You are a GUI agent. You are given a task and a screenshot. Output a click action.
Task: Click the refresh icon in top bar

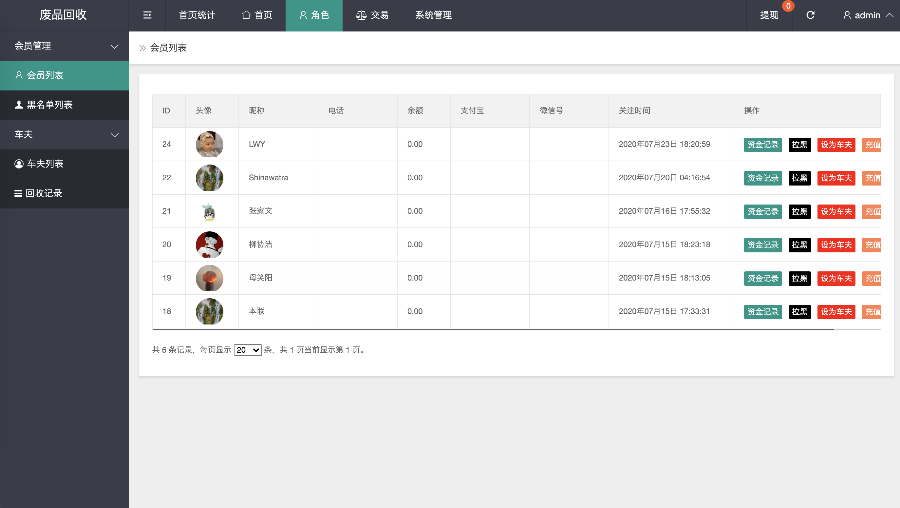[x=810, y=15]
